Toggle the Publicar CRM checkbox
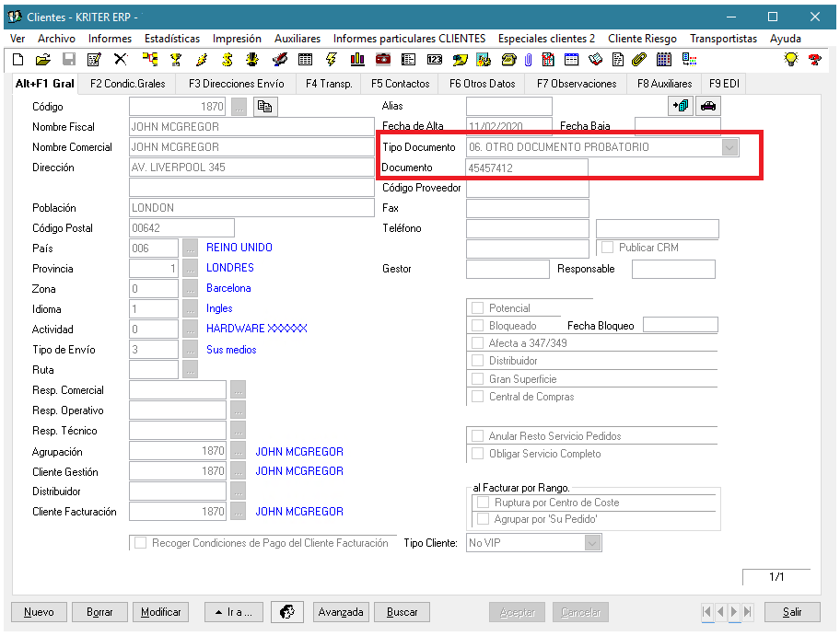Screen dimensions: 840x636 (x=607, y=248)
